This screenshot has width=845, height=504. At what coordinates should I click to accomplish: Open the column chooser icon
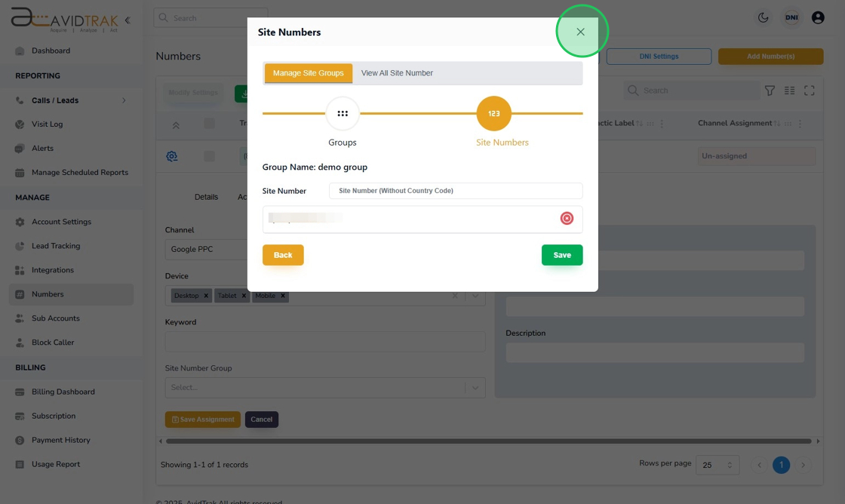pos(789,91)
